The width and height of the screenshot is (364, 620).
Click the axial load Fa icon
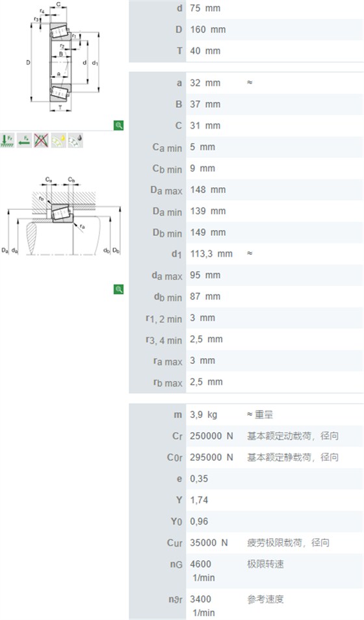pyautogui.click(x=24, y=140)
